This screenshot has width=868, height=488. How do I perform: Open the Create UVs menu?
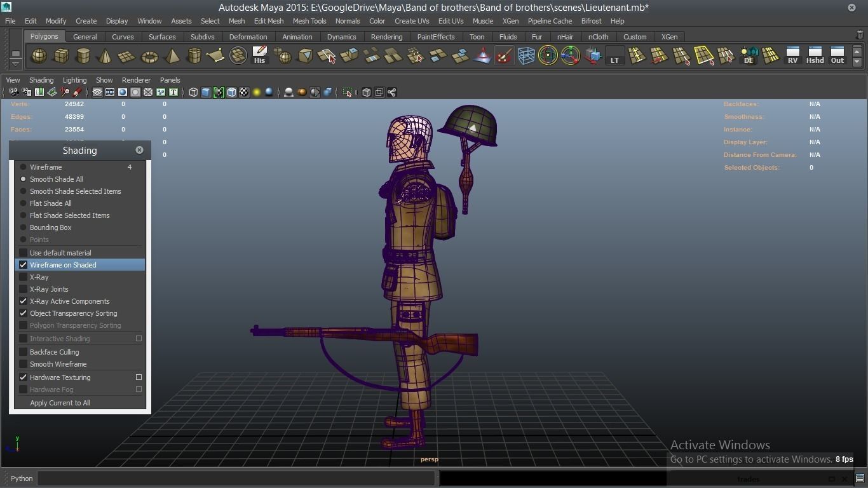click(412, 21)
